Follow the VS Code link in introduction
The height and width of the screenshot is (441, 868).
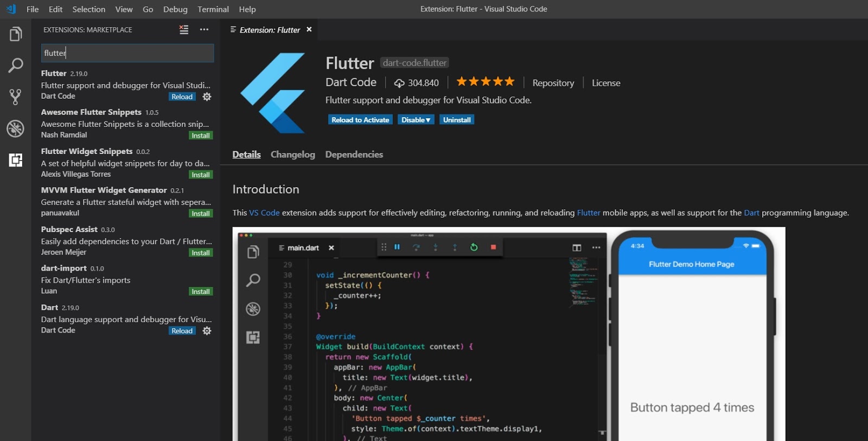(x=264, y=213)
